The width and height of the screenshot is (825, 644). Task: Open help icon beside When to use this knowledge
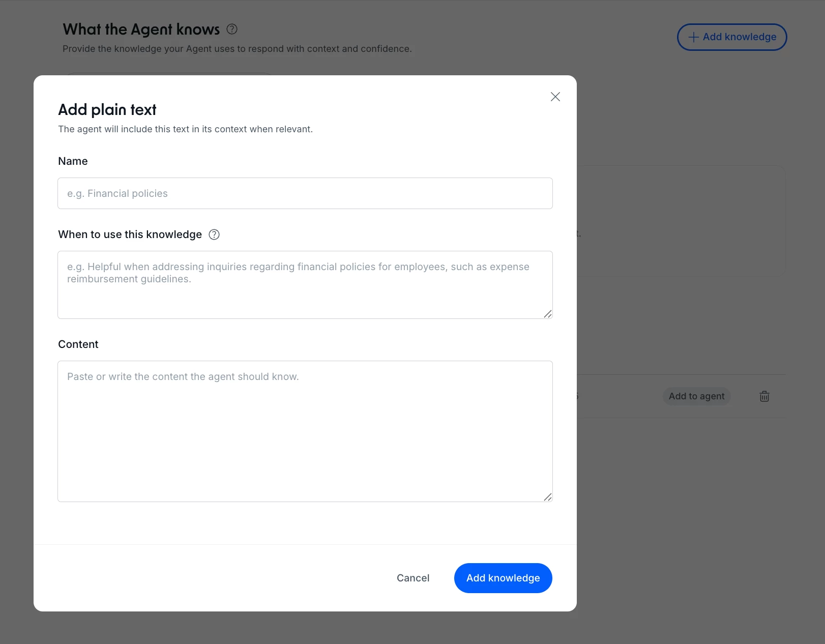point(214,235)
